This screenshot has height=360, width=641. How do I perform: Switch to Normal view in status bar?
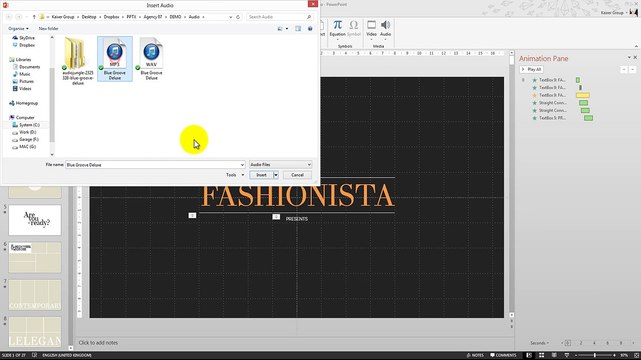pyautogui.click(x=529, y=355)
